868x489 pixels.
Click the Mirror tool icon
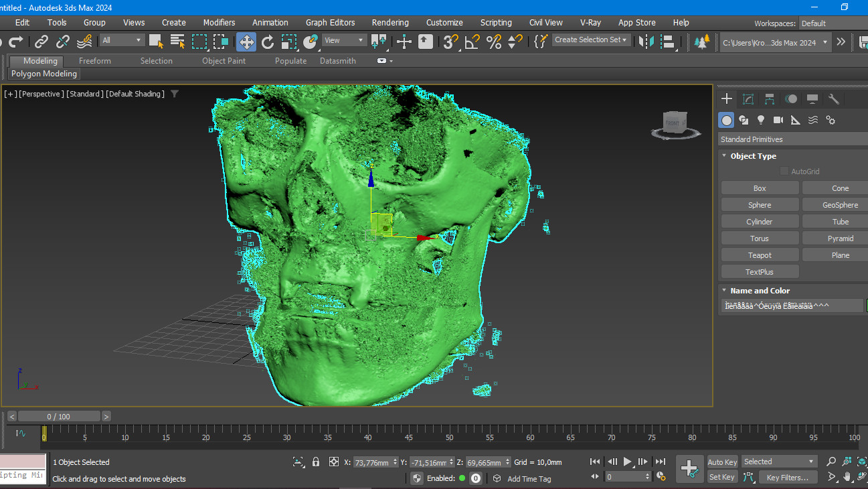[646, 42]
